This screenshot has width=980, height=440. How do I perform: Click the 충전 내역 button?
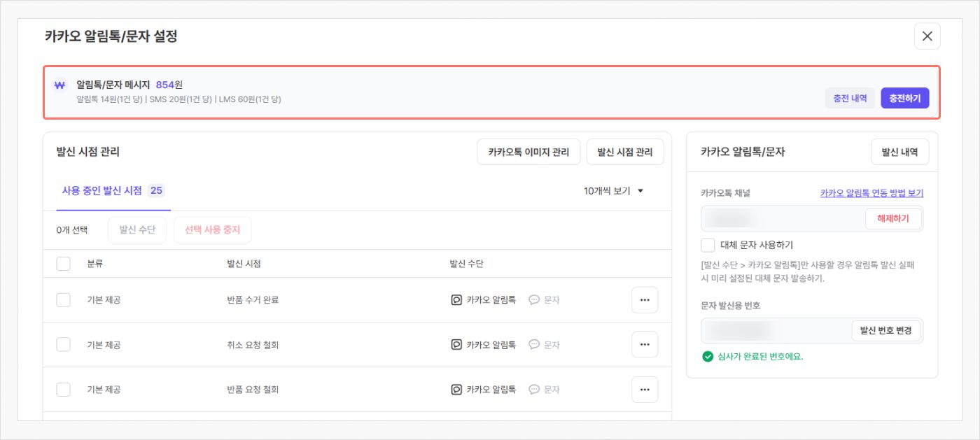850,99
